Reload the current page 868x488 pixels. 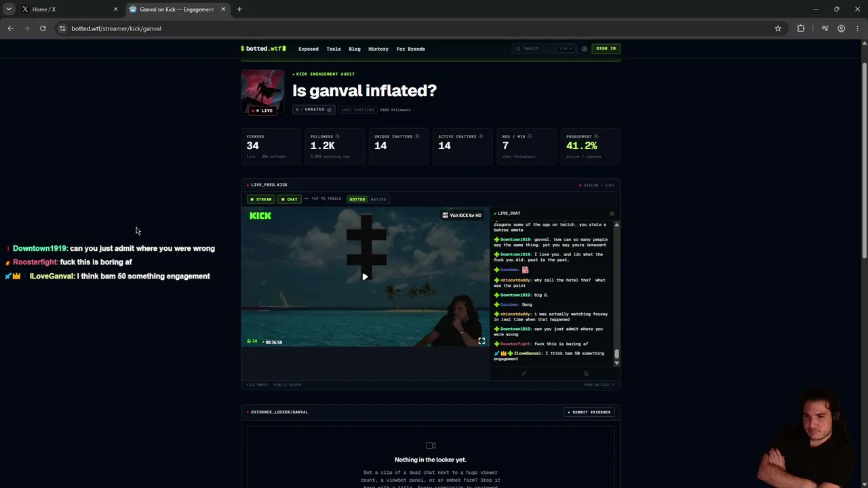point(43,28)
